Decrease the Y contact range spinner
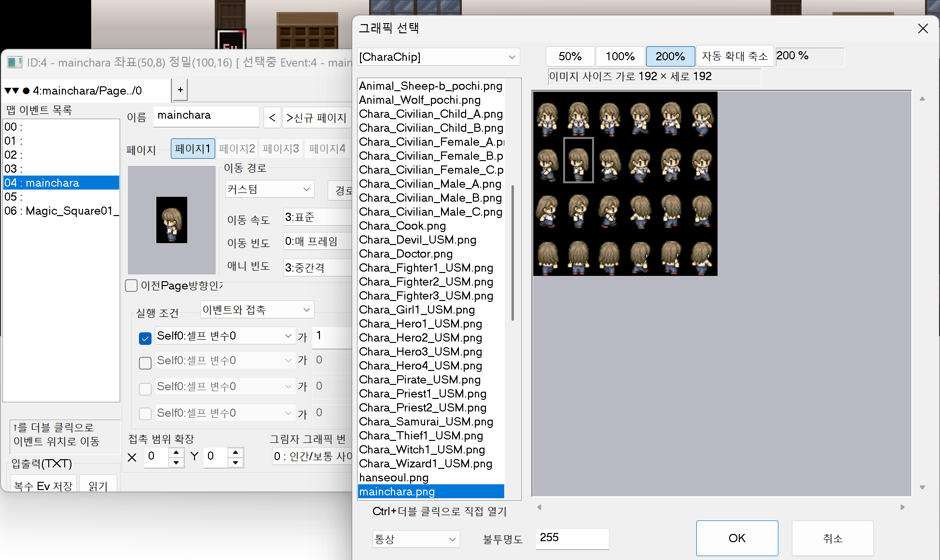This screenshot has width=940, height=560. (x=235, y=462)
